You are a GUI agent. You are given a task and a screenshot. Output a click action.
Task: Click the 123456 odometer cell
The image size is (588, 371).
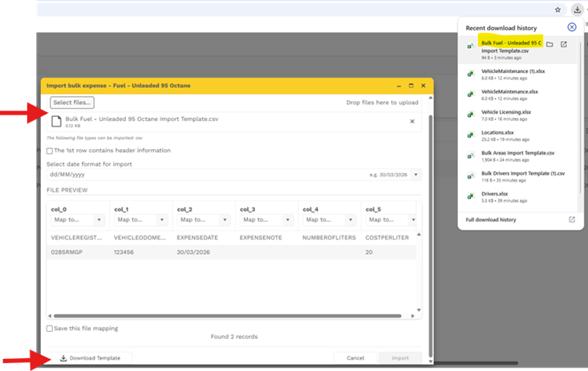click(x=124, y=252)
